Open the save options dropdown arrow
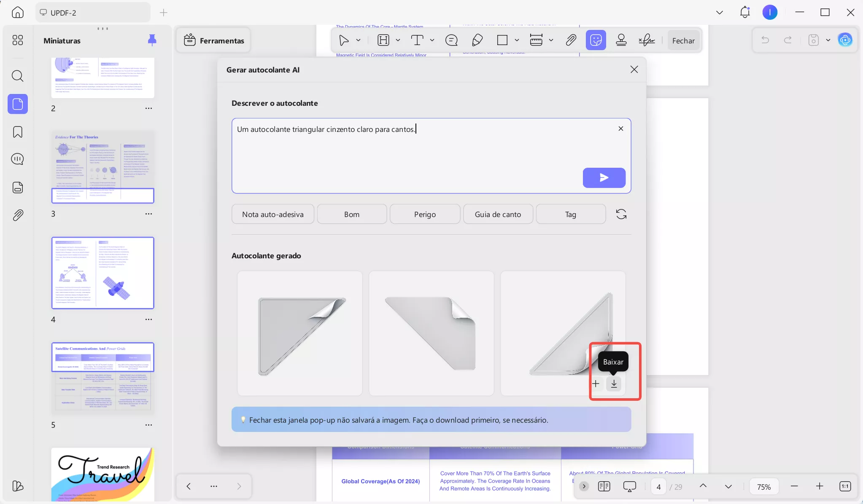Screen dimensions: 863x504 tap(828, 40)
